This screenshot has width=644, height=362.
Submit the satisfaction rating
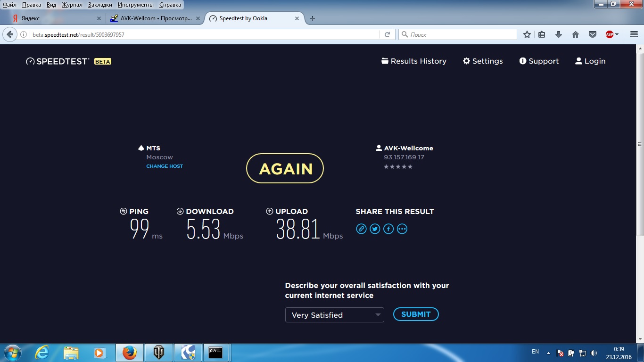tap(416, 314)
